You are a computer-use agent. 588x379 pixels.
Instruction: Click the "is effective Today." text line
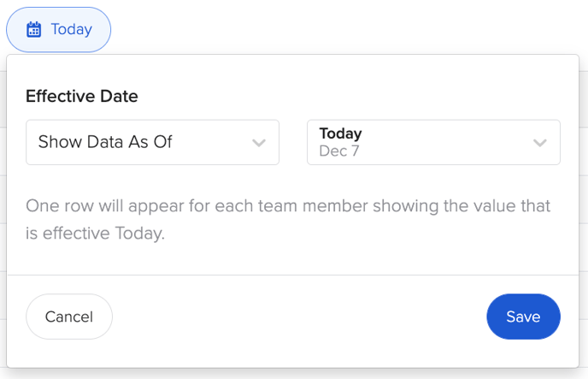pyautogui.click(x=95, y=233)
